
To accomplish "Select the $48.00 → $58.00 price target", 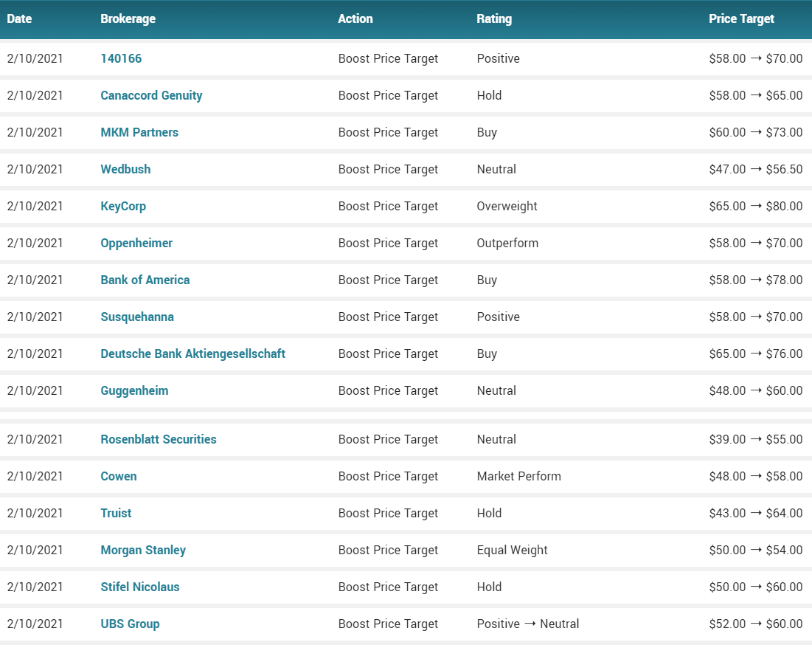I will 755,476.
